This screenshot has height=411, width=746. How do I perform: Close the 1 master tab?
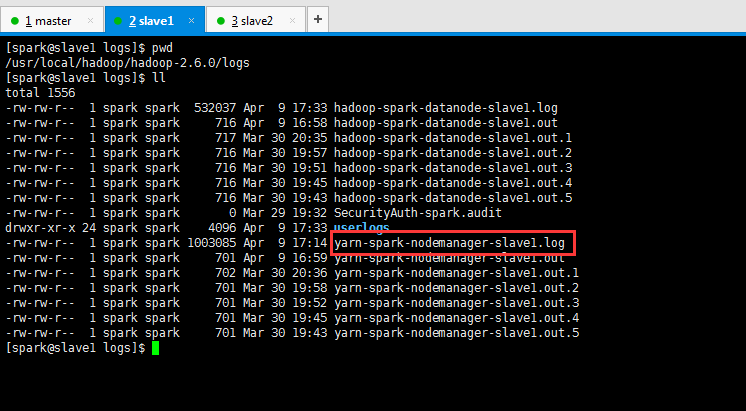pos(90,21)
